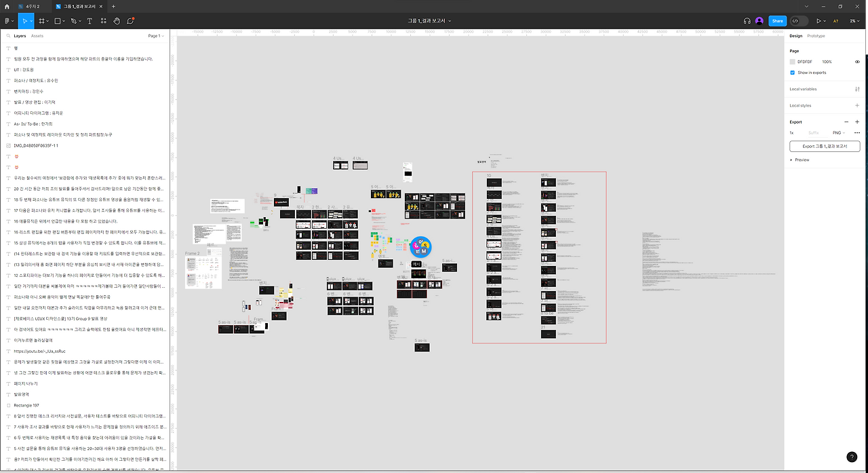868x473 pixels.
Task: Switch to the 4주차 2 file tab
Action: coord(33,6)
